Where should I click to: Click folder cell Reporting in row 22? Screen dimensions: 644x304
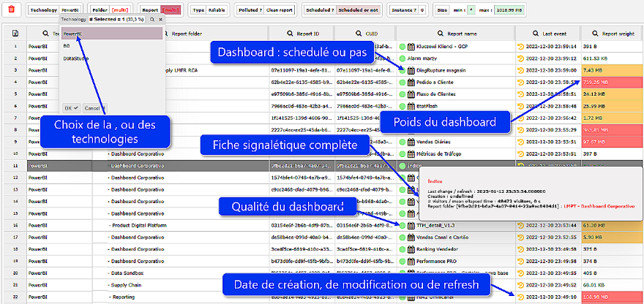(121, 297)
